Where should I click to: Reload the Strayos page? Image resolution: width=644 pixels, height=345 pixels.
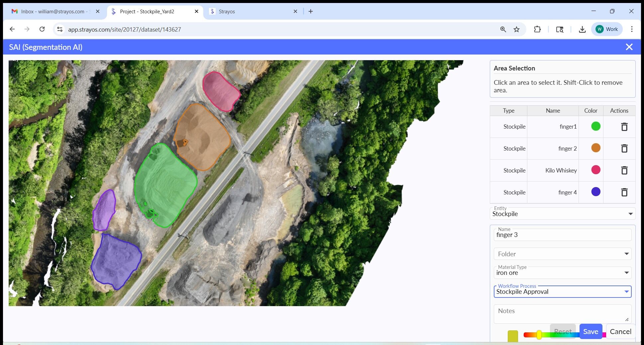pyautogui.click(x=42, y=29)
